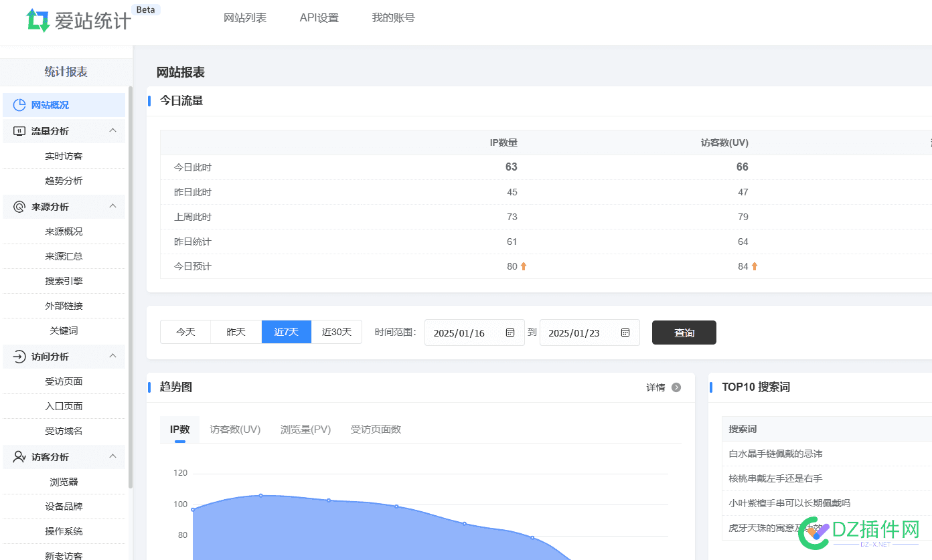Click the 网站概况 pie chart icon
This screenshot has width=932, height=560.
(x=19, y=105)
